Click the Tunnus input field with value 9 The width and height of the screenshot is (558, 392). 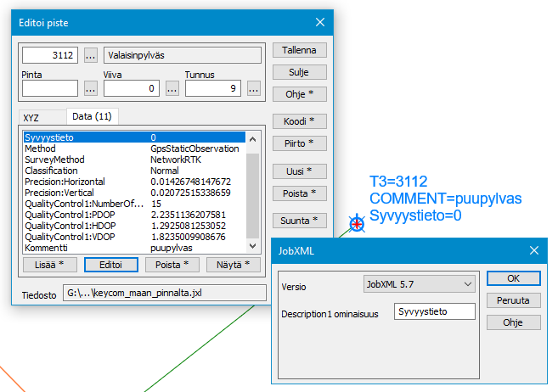[213, 88]
